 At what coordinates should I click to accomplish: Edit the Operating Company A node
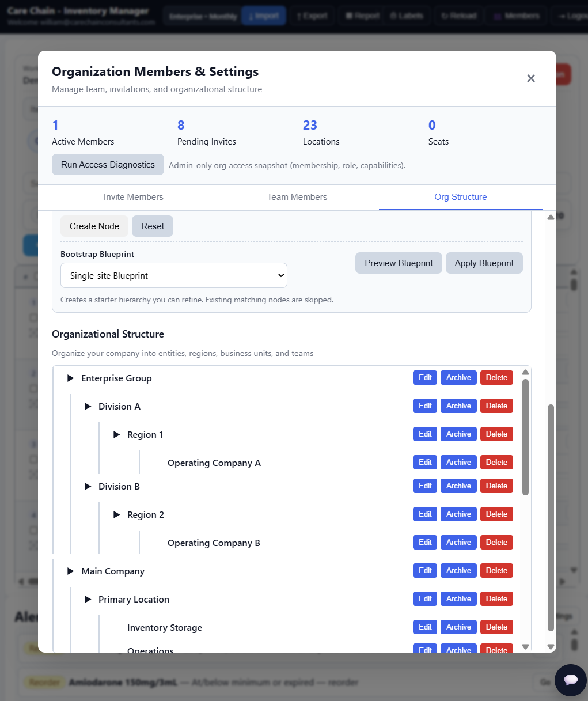point(425,463)
